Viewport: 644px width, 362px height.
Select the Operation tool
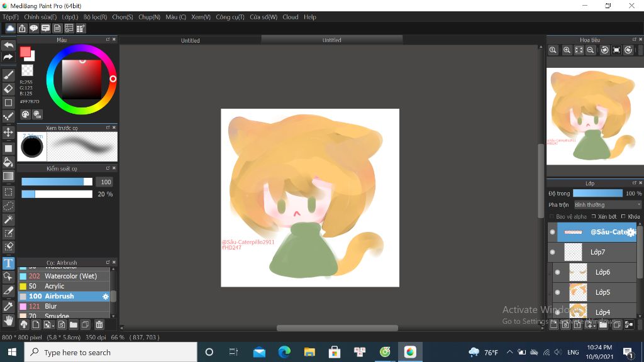[8, 277]
